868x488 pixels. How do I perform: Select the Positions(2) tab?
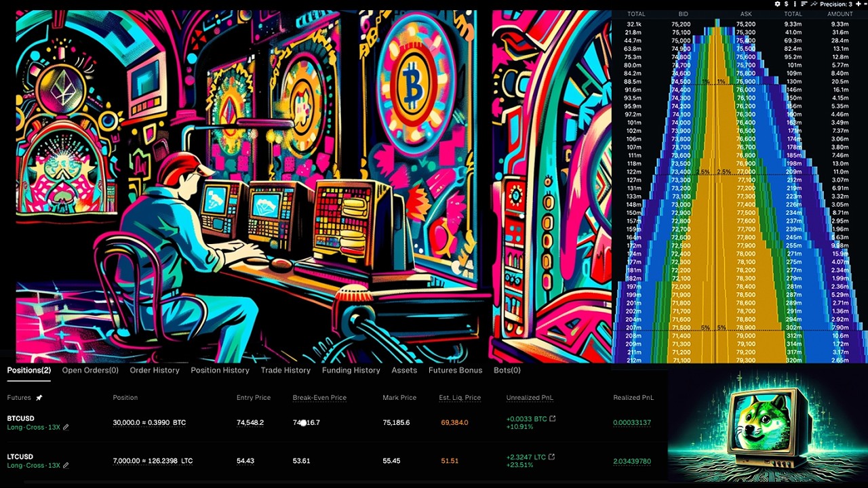tap(29, 370)
